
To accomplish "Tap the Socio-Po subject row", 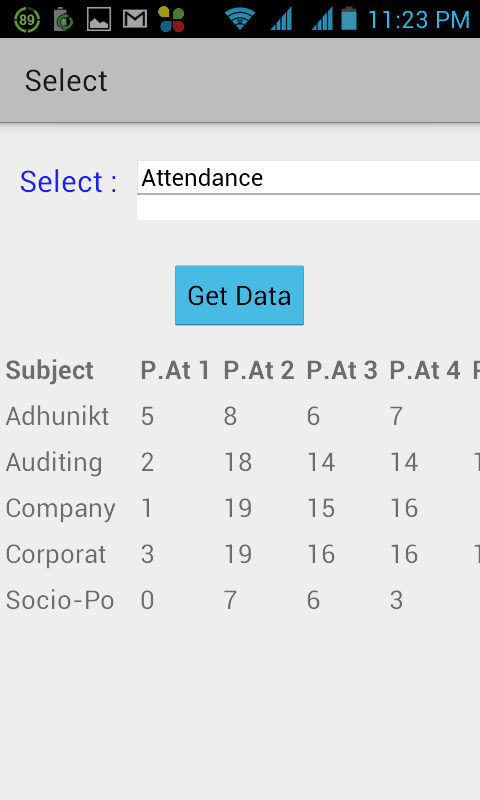I will [x=240, y=600].
